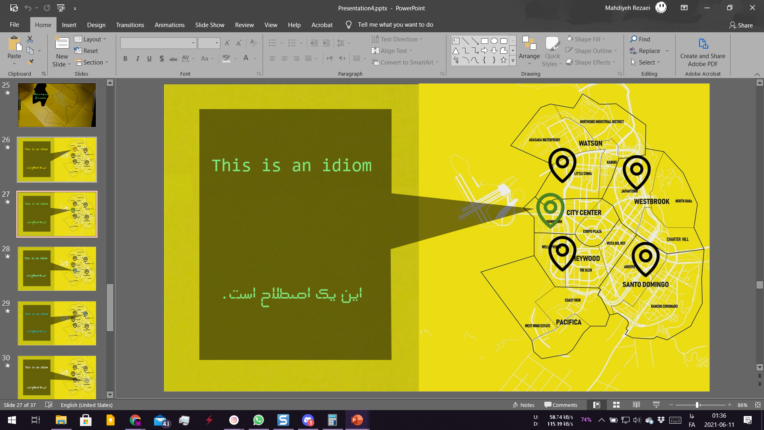Click the text highlight color button
Viewport: 764px width, 430px height.
(227, 58)
